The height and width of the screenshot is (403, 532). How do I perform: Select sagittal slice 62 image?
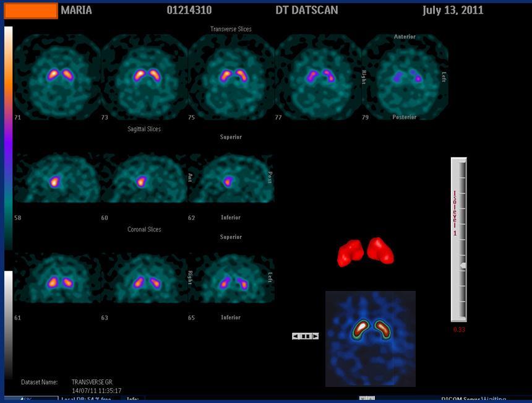pos(231,178)
